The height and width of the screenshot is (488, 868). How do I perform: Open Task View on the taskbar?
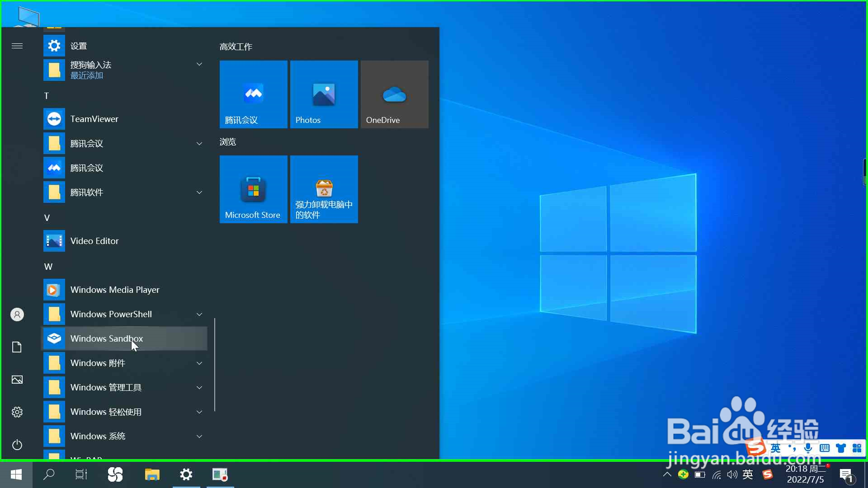(81, 474)
